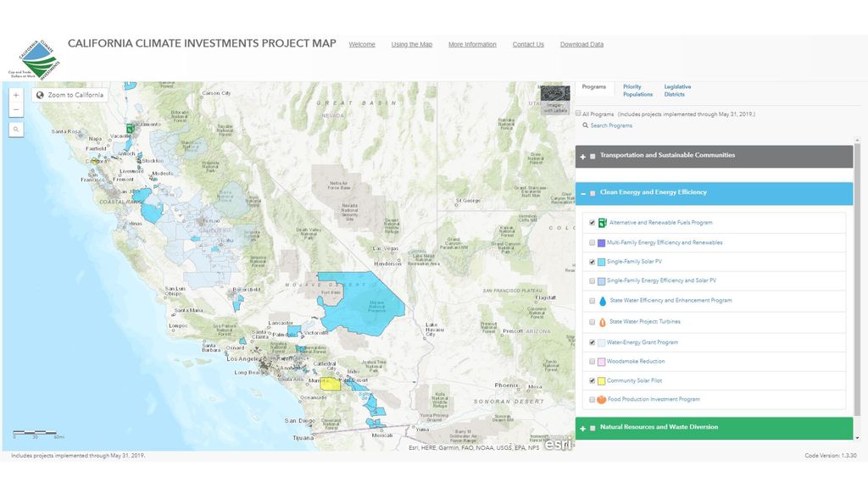The height and width of the screenshot is (488, 868).
Task: Expand Transportation and Sustainable Communities plus sign
Action: pos(582,157)
